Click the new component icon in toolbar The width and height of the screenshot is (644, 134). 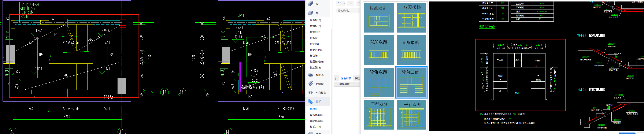(x=339, y=4)
